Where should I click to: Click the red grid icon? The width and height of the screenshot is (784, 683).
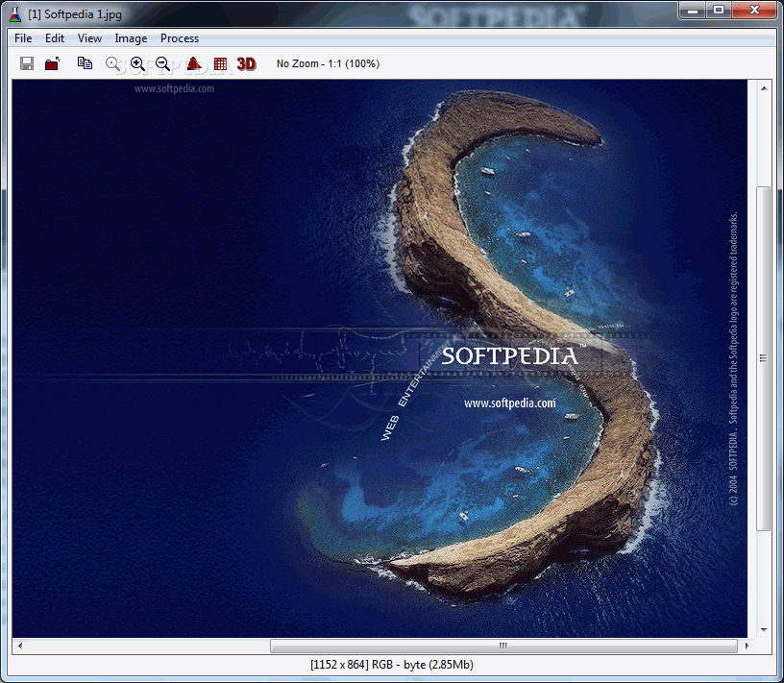coord(220,63)
